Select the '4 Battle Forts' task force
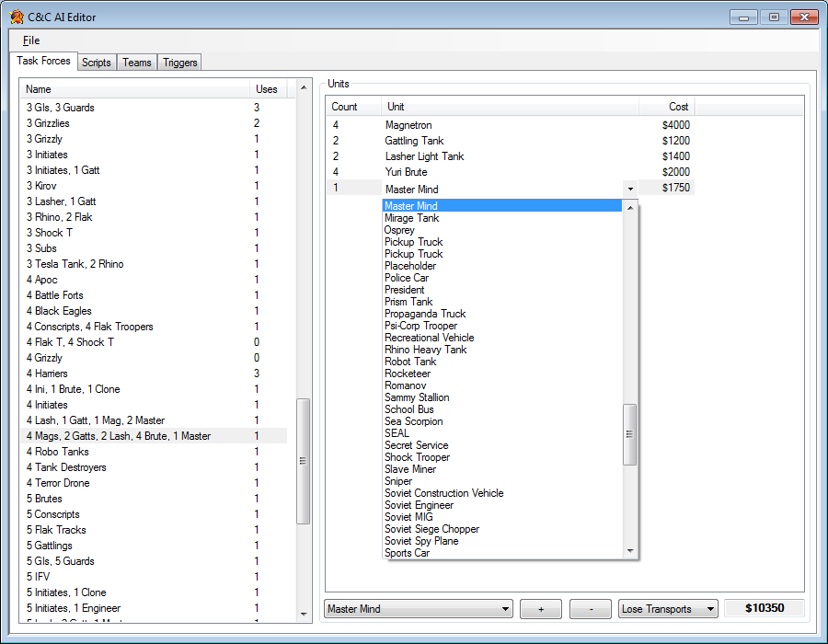 (x=154, y=295)
